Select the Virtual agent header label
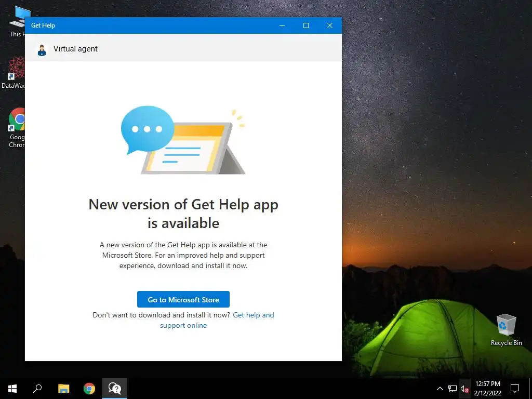 coord(75,49)
